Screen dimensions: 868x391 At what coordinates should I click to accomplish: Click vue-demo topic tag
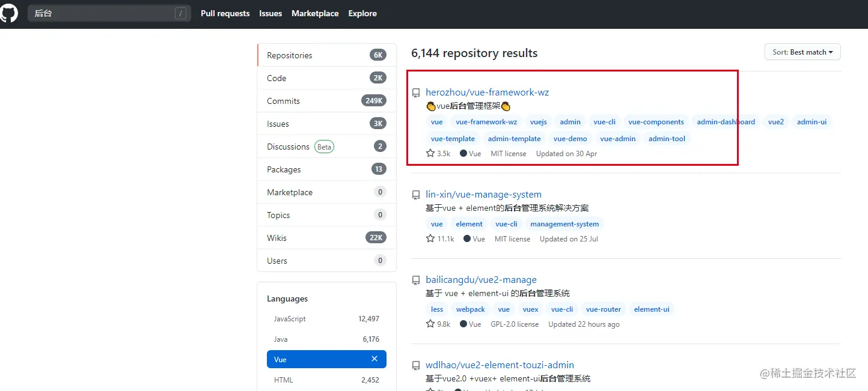point(570,139)
